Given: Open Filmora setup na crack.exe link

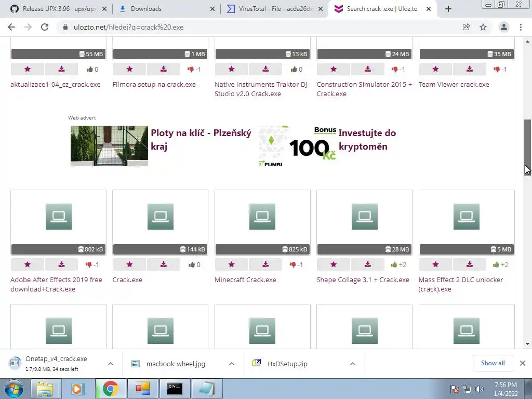Looking at the screenshot, I should coord(154,85).
